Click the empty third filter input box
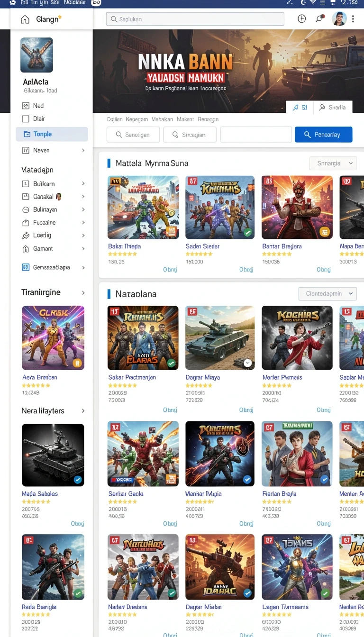 coord(256,135)
